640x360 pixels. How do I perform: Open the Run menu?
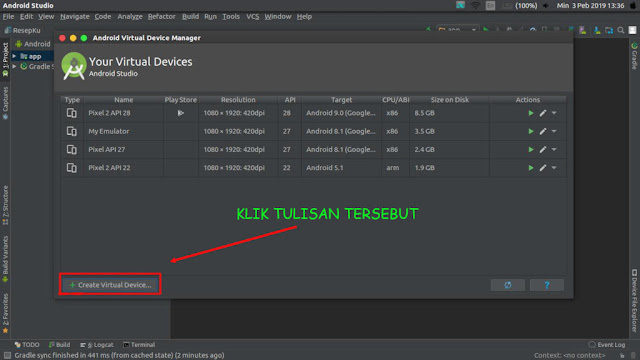[210, 16]
